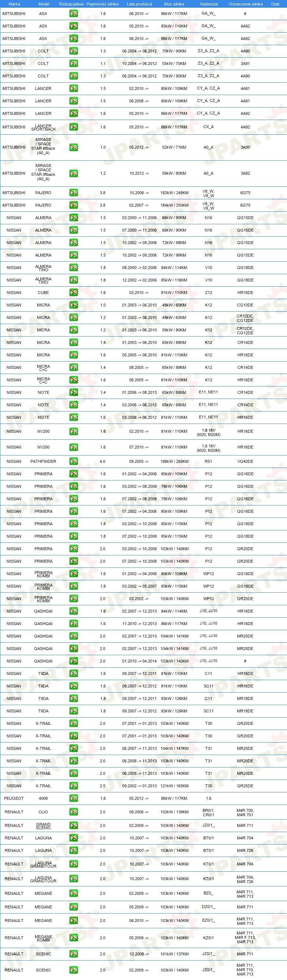
Task: Click the fuel icon for Mitsubishi Colt 1.1
Action: click(x=73, y=63)
